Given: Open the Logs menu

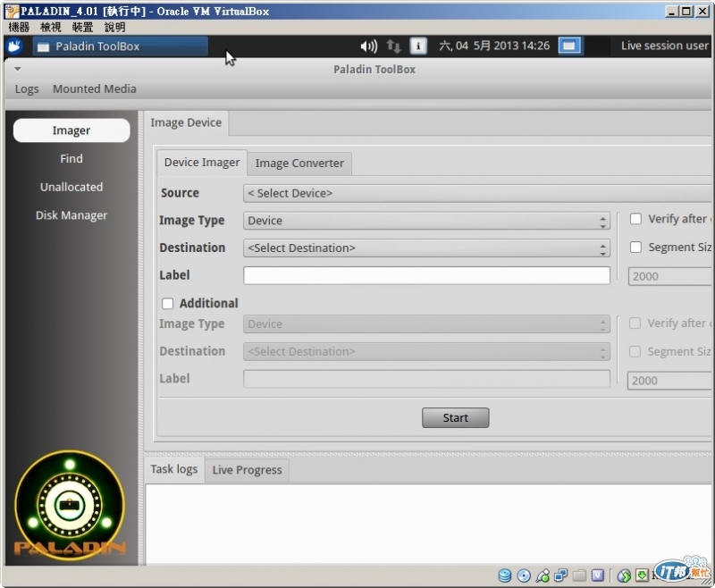Looking at the screenshot, I should (27, 88).
